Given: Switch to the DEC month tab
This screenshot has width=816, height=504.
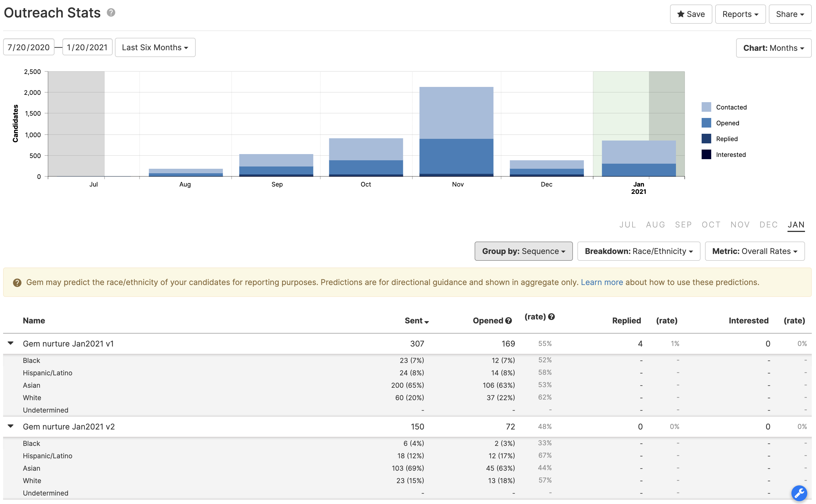Looking at the screenshot, I should pos(768,225).
